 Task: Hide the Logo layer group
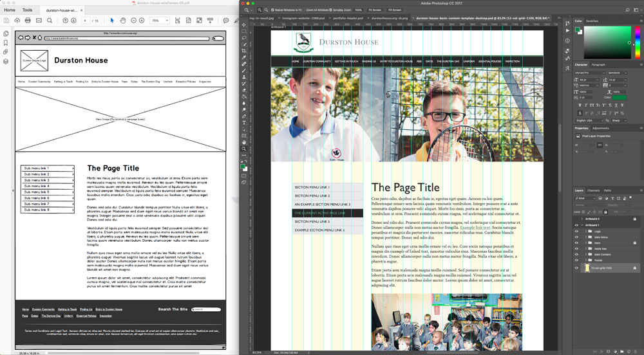(x=576, y=232)
